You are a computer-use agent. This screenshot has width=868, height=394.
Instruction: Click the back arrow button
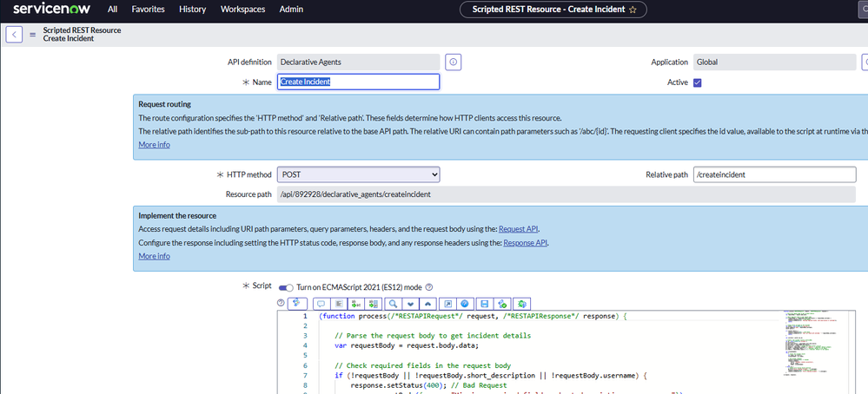[x=14, y=34]
